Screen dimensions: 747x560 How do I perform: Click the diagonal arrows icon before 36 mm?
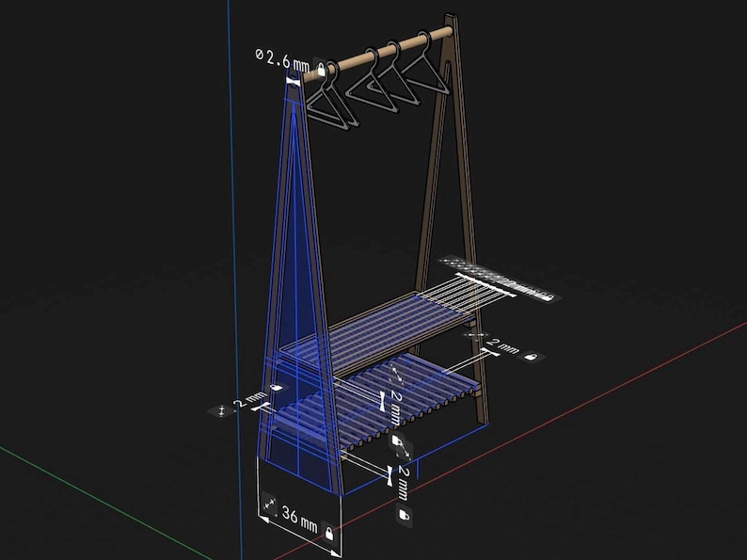tap(270, 504)
